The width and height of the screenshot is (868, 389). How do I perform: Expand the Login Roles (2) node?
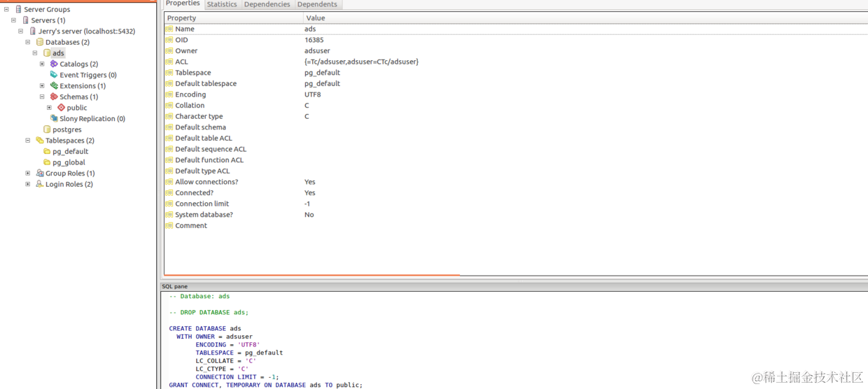tap(28, 184)
